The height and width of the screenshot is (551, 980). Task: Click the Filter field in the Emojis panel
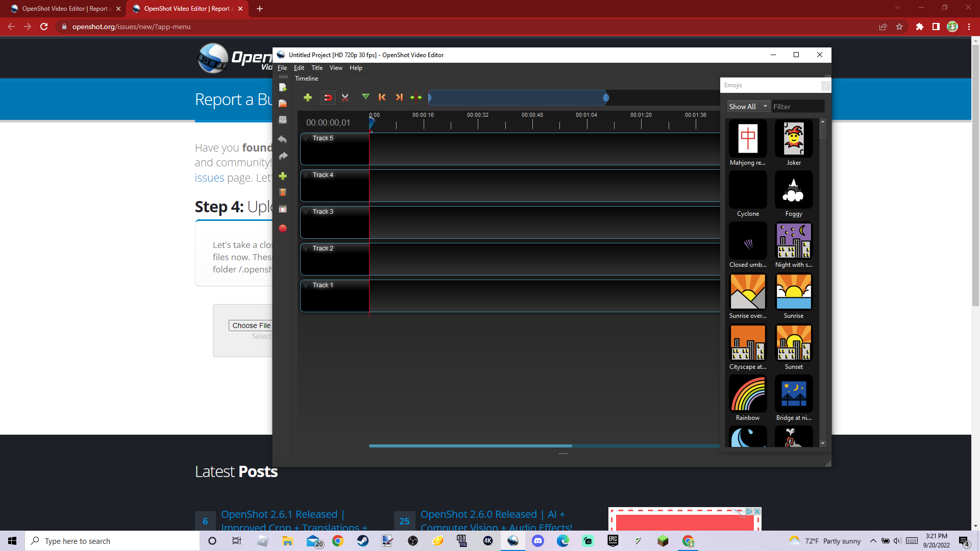798,106
